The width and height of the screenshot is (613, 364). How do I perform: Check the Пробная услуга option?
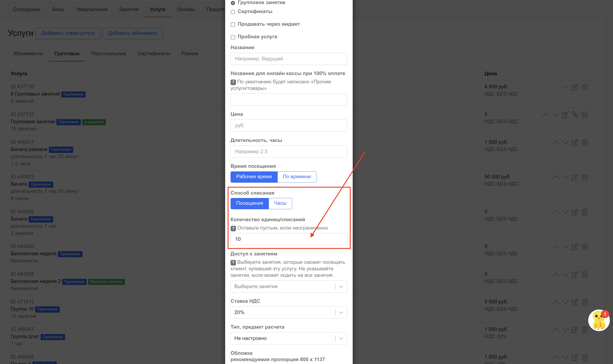tap(233, 37)
